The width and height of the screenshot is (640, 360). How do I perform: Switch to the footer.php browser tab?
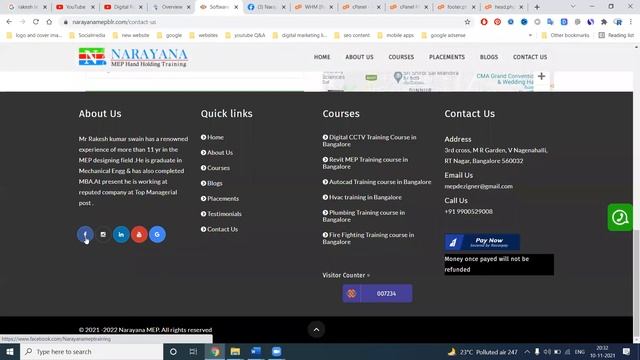pos(456,7)
